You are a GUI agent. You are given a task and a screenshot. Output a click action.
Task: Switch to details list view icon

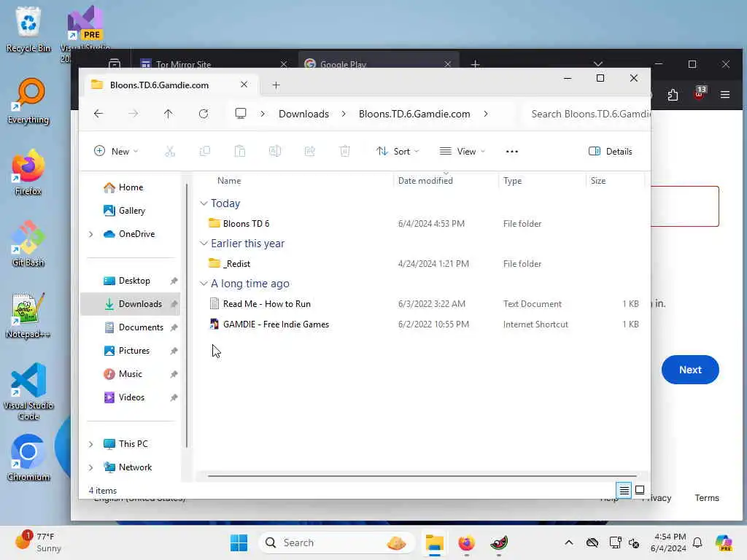pyautogui.click(x=624, y=490)
